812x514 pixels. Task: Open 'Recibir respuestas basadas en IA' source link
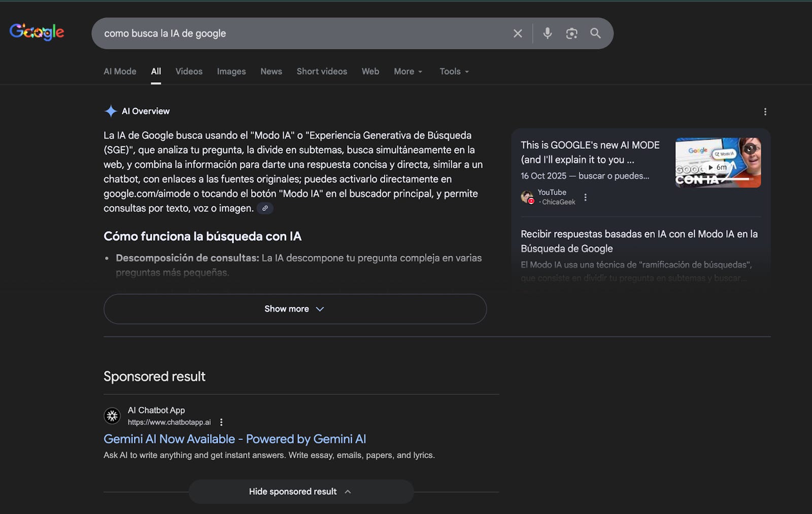pos(639,241)
